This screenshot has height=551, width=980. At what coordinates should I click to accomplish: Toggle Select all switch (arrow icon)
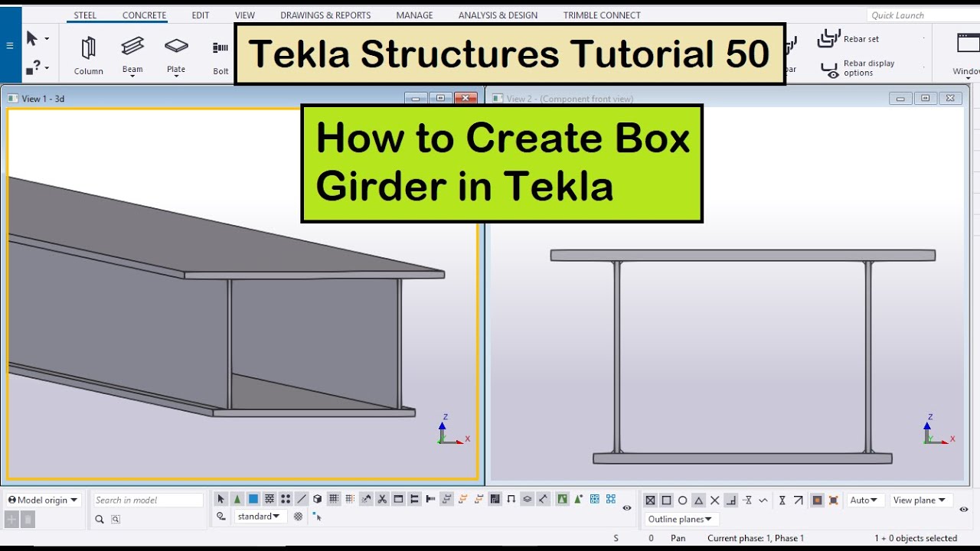[220, 499]
